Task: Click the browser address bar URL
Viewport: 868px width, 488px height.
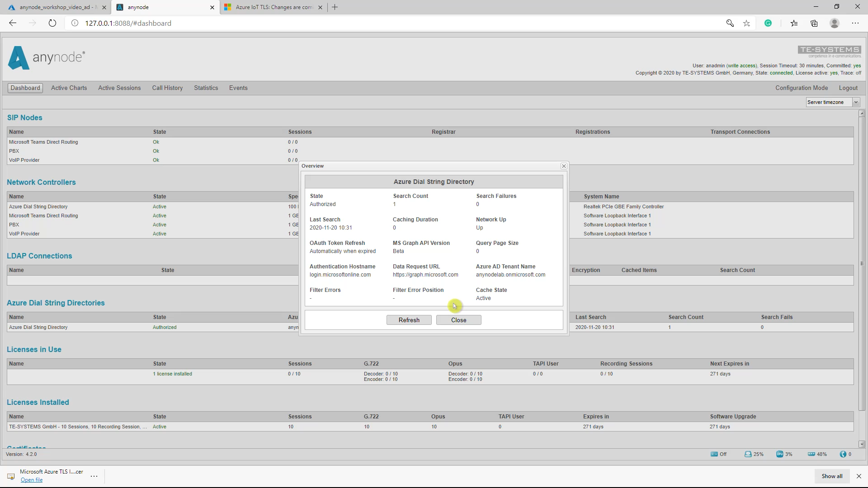Action: click(128, 23)
